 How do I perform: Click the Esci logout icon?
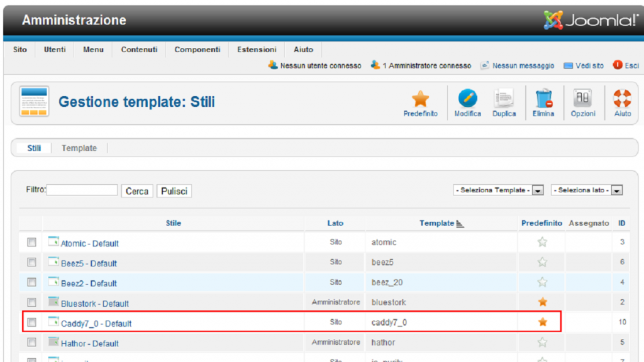coord(618,65)
